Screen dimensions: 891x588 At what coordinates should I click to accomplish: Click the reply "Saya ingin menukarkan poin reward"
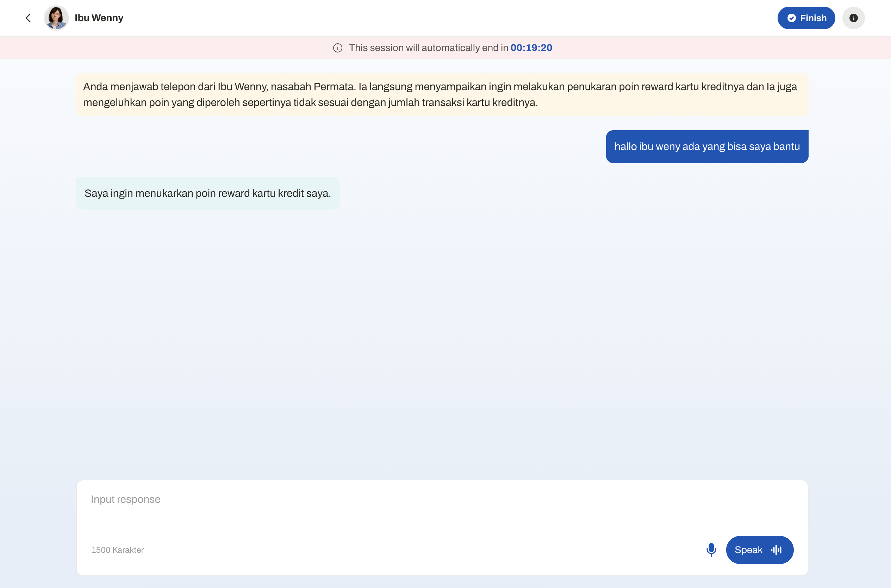click(x=208, y=194)
